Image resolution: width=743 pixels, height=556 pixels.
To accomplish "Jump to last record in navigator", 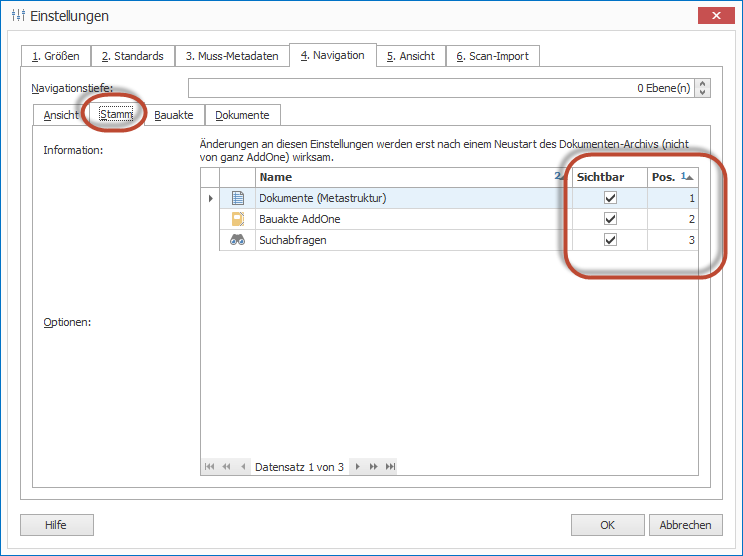I will (x=390, y=467).
